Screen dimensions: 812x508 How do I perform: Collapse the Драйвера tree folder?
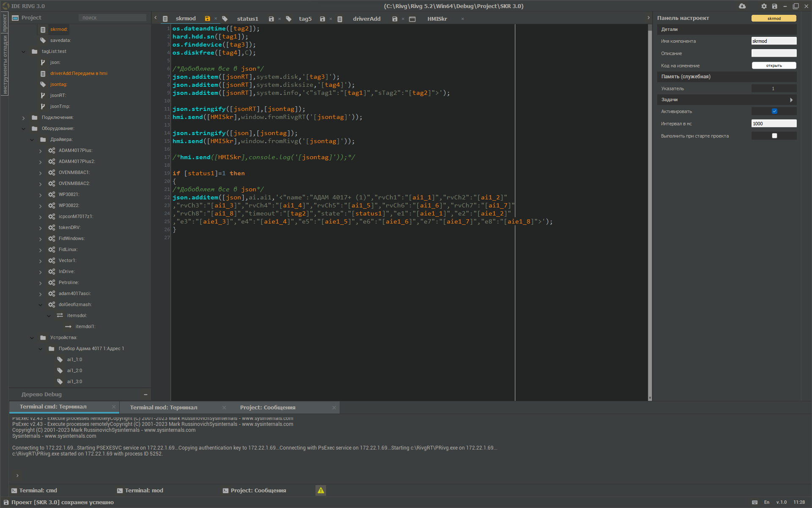(32, 140)
